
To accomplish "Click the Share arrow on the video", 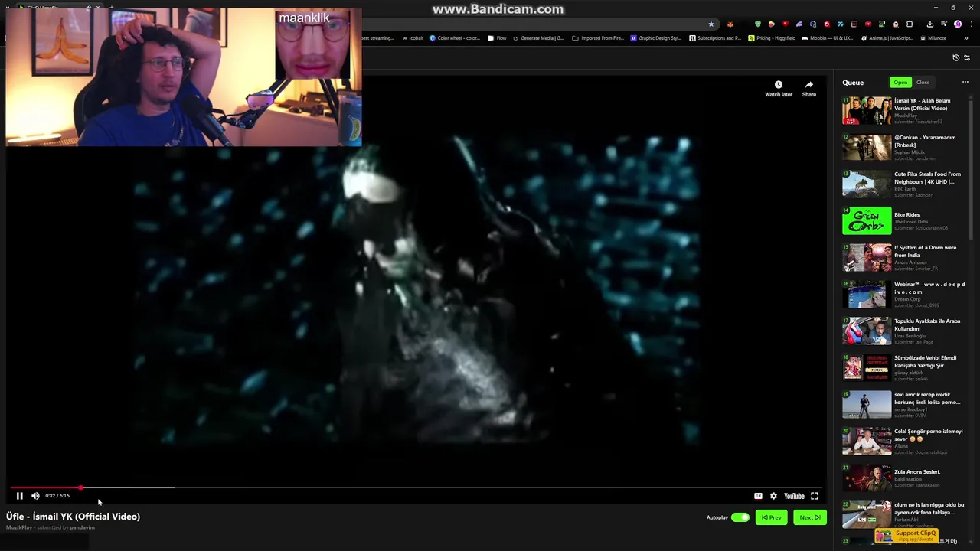I will coord(809,85).
